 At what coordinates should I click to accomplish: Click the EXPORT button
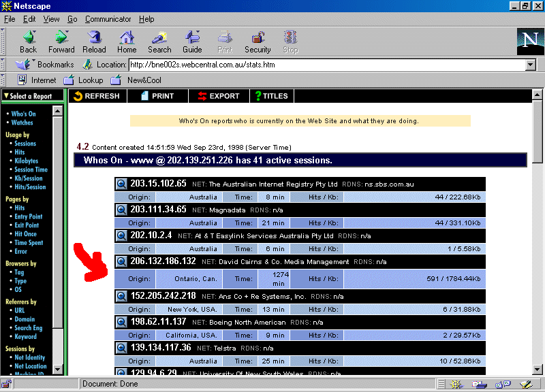[219, 96]
